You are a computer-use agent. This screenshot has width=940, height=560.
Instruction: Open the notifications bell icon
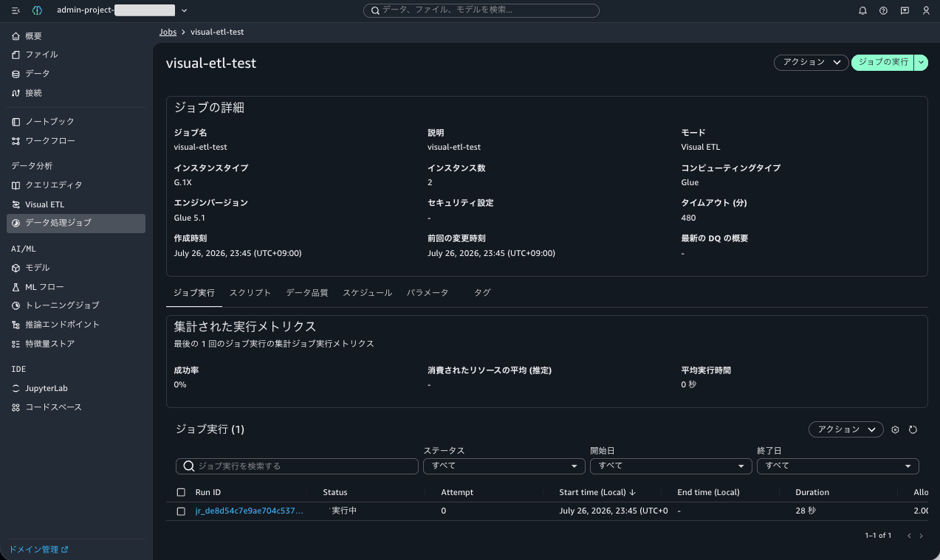point(862,11)
